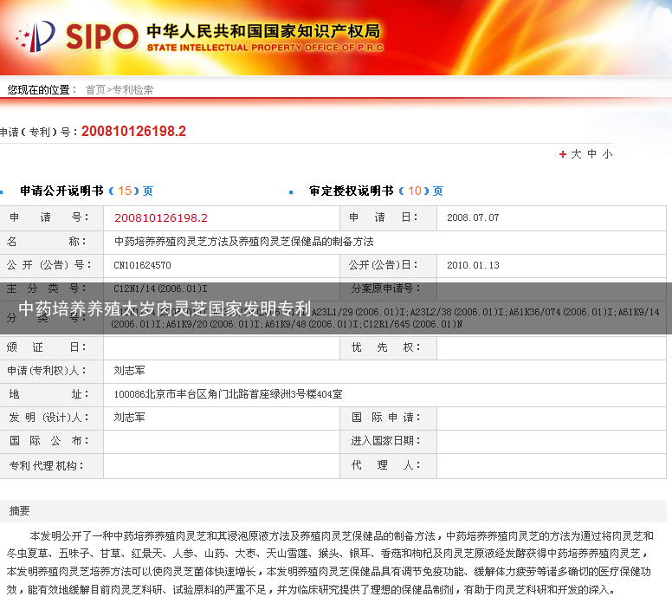Viewport: 672px width, 616px height.
Task: Open 审定授权说明书 (10) 页 document link
Action: tap(377, 191)
